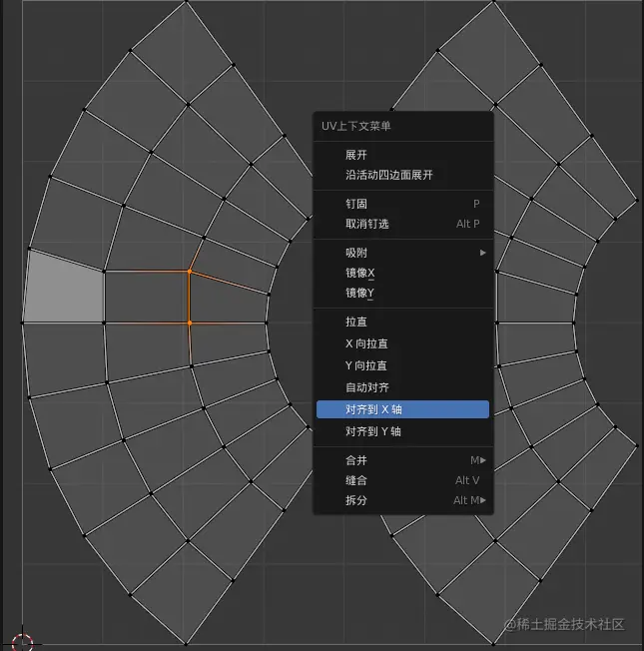Choose highlighted 对齐到 X 轴 entry

pos(402,409)
